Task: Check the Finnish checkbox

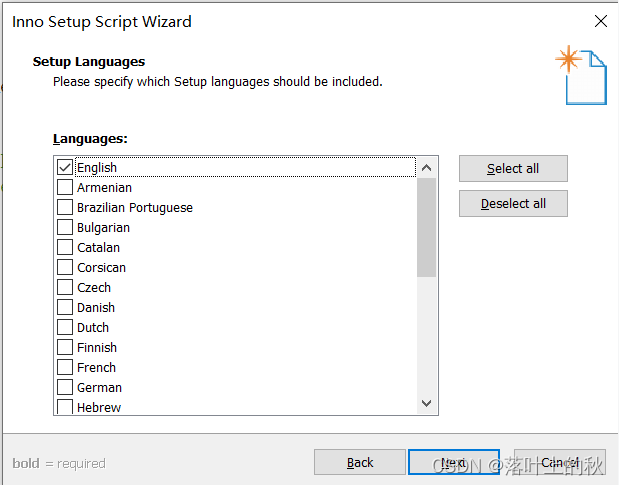Action: [65, 347]
